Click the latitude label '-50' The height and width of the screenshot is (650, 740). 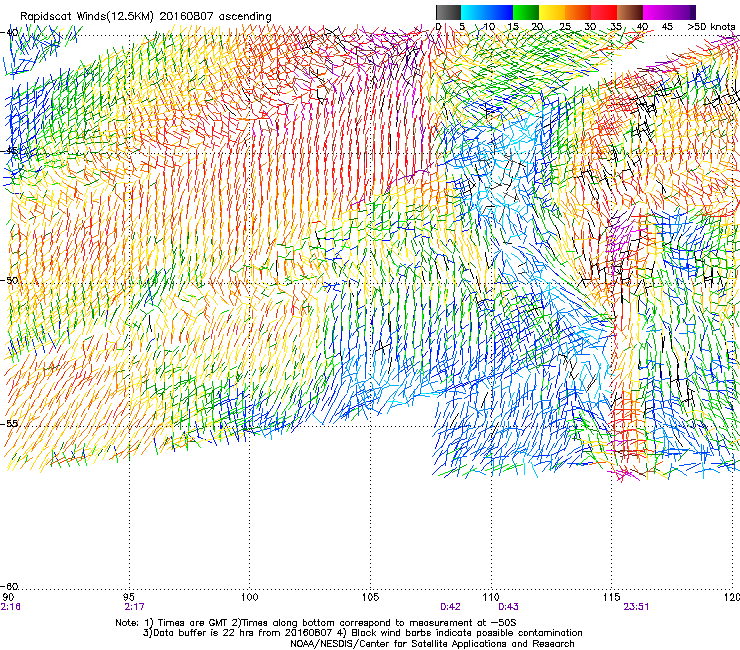click(9, 280)
